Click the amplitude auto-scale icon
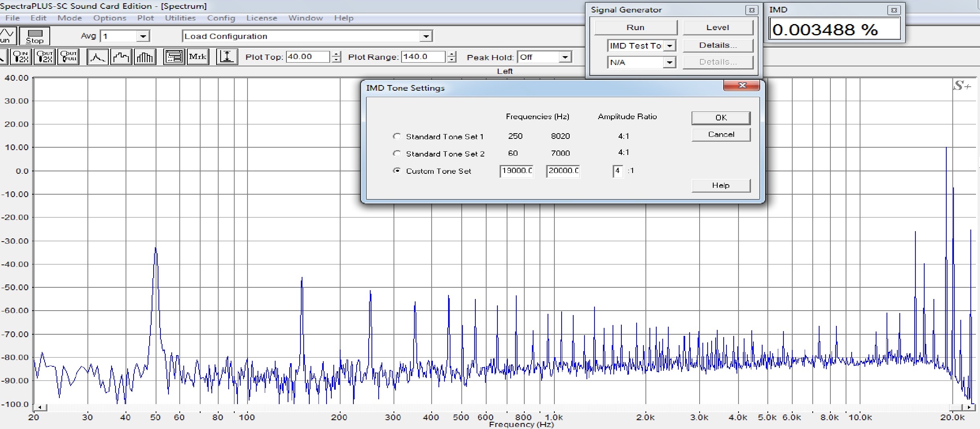980x429 pixels. tap(227, 57)
